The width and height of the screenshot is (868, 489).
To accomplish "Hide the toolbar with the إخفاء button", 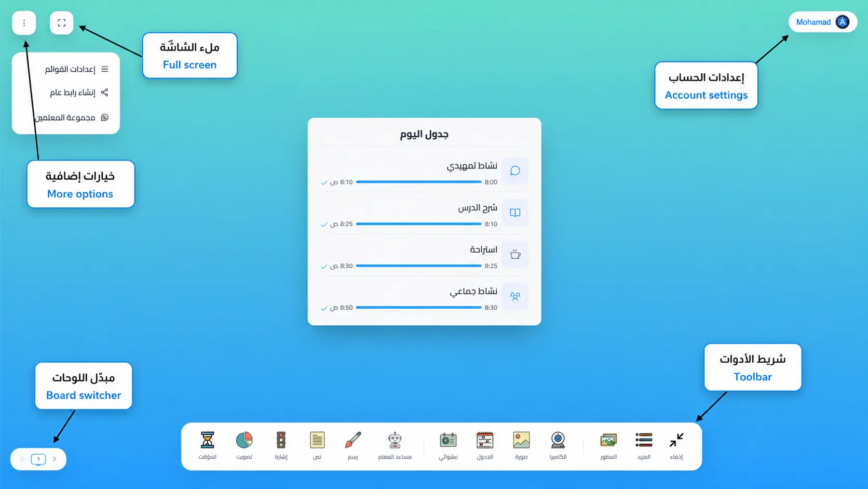I will (676, 446).
